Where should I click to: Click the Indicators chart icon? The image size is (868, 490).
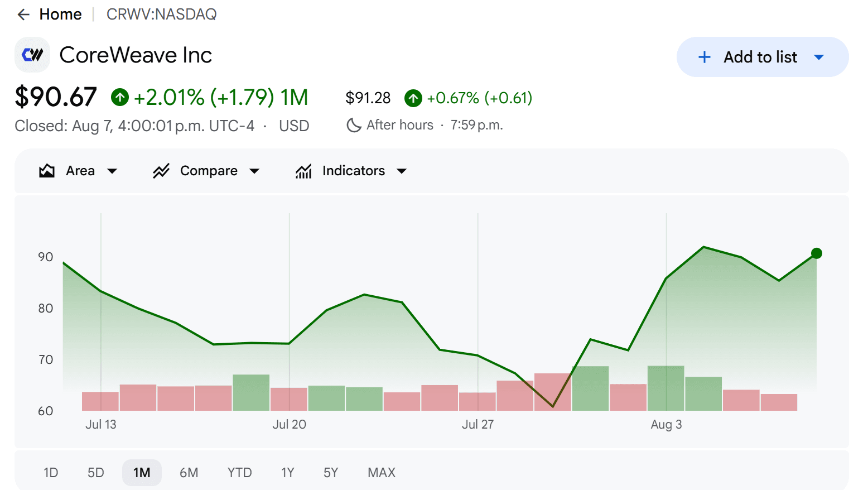coord(303,171)
